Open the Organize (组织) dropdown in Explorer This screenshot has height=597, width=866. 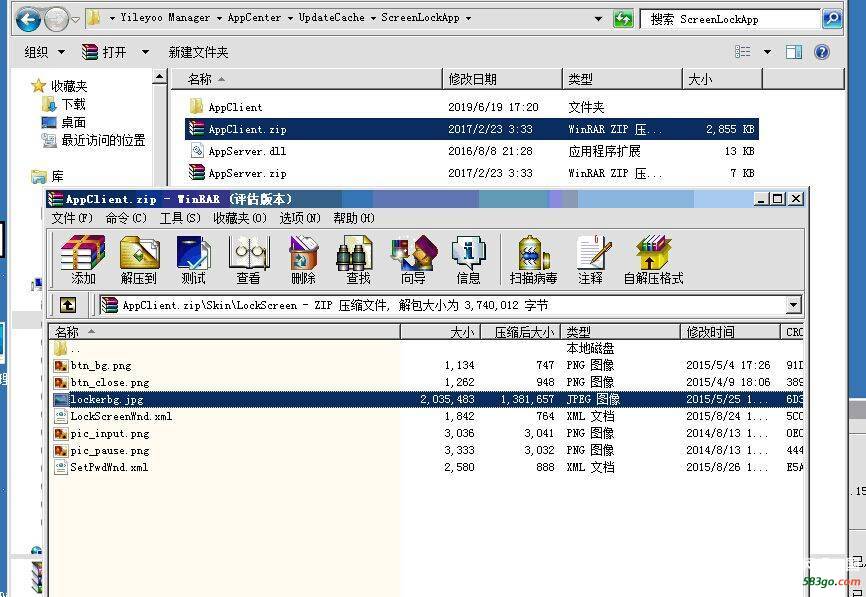(x=44, y=52)
